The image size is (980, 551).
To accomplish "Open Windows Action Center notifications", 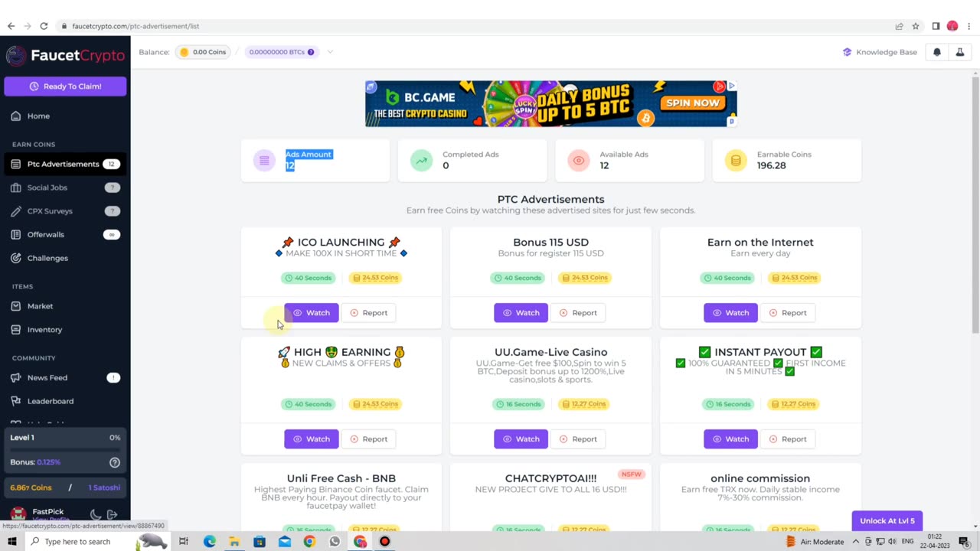I will pyautogui.click(x=964, y=542).
